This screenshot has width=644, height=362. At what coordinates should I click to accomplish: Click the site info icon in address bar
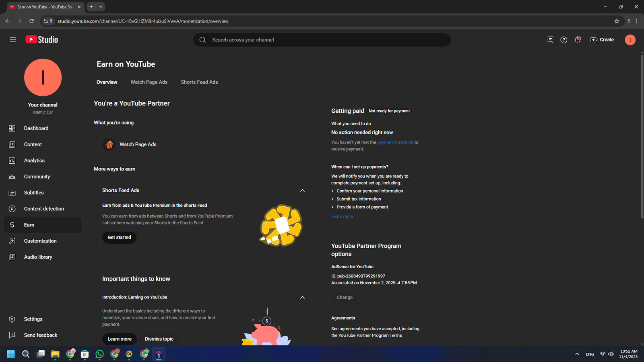click(x=48, y=21)
